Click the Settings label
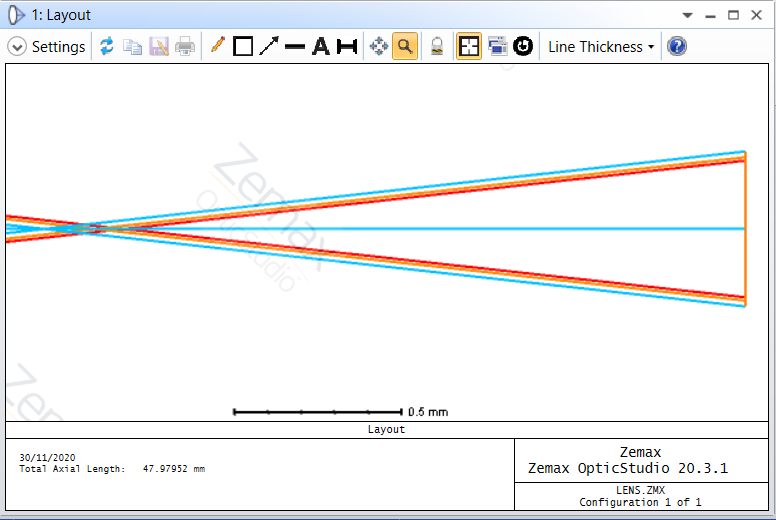Viewport: 776px width, 520px height. 58,47
